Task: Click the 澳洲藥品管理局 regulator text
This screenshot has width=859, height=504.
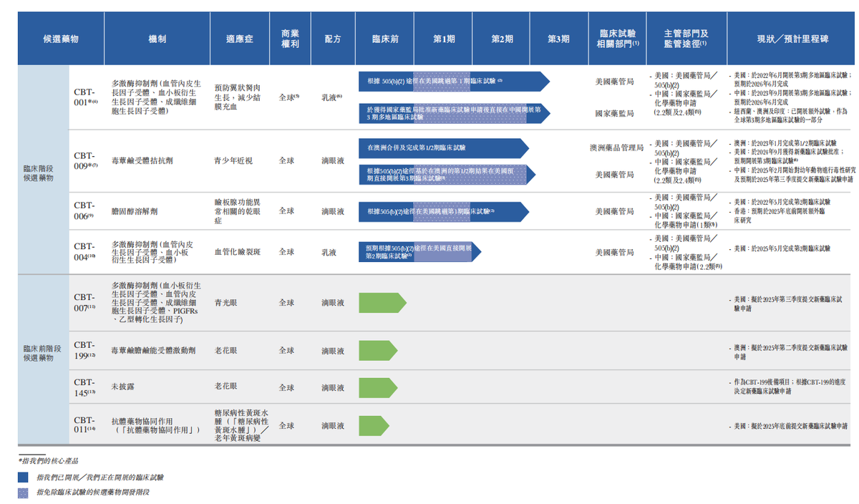Action: [x=616, y=148]
